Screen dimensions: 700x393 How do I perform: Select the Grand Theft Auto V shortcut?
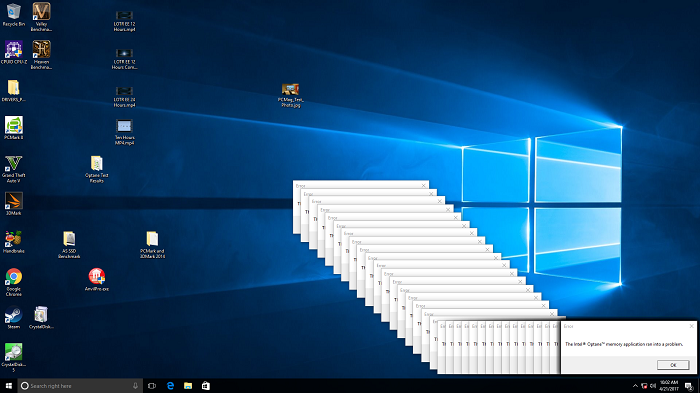pos(13,169)
